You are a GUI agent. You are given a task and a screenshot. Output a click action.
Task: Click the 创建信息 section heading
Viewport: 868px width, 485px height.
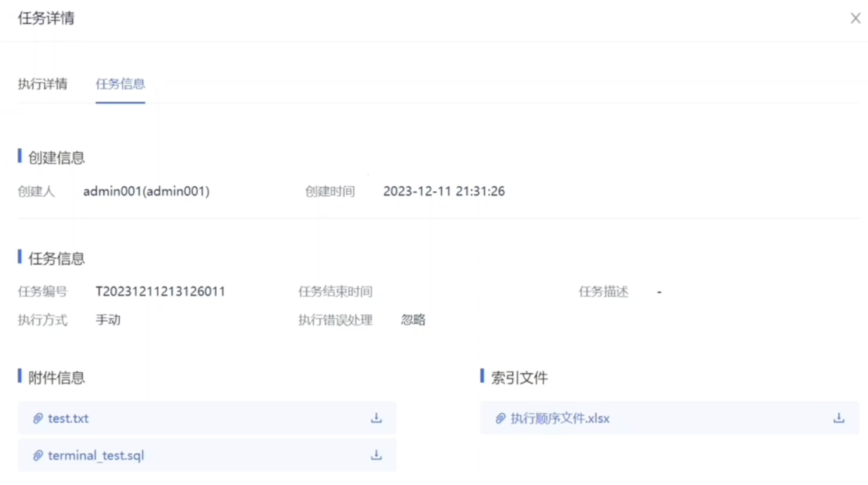click(57, 157)
